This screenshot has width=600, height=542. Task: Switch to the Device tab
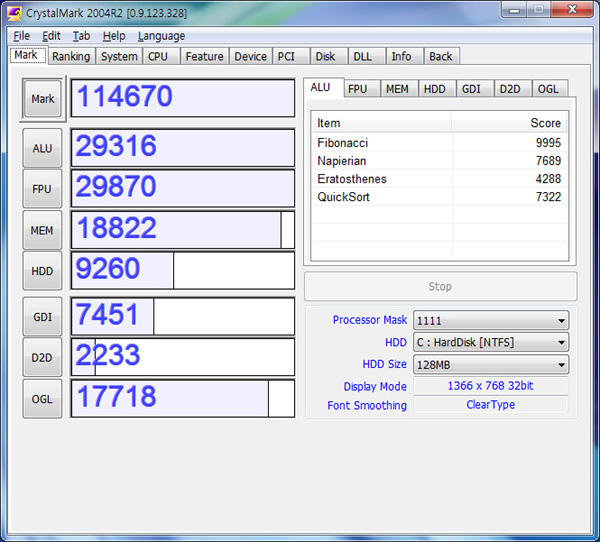[x=250, y=56]
